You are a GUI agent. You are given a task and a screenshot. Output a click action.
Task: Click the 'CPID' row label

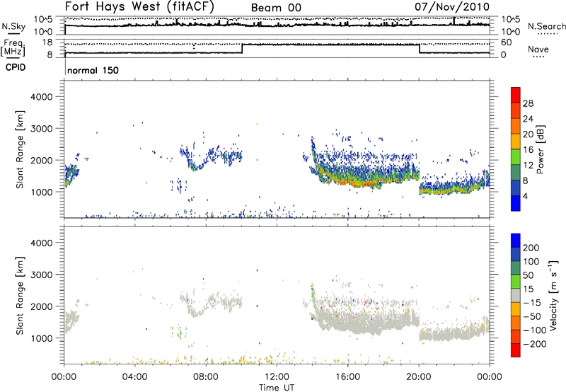click(15, 67)
